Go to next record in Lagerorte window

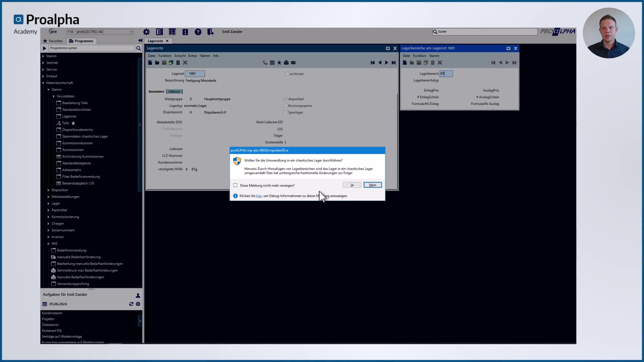(x=387, y=63)
